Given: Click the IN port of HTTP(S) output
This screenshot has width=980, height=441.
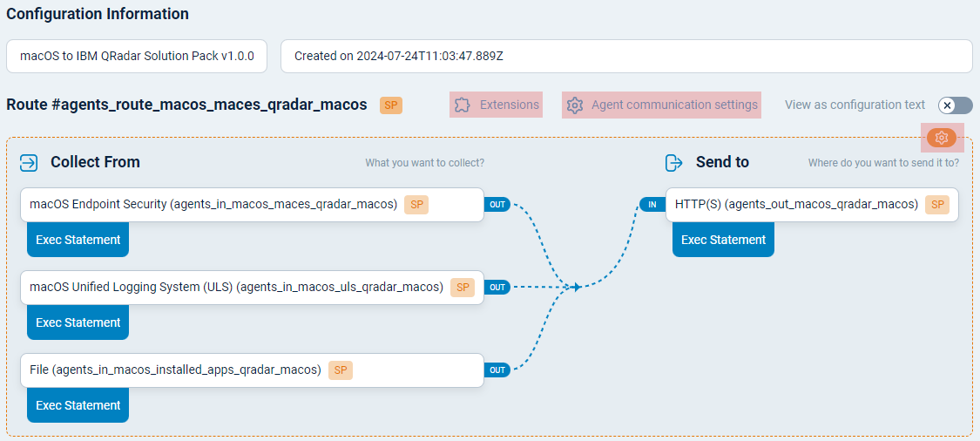Looking at the screenshot, I should click(x=652, y=205).
